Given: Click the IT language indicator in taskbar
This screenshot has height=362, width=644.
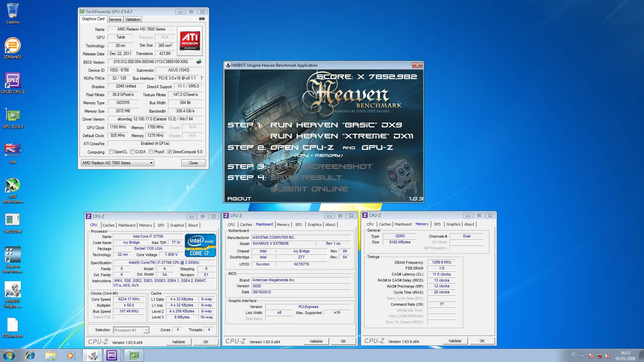Looking at the screenshot, I should pos(574,355).
